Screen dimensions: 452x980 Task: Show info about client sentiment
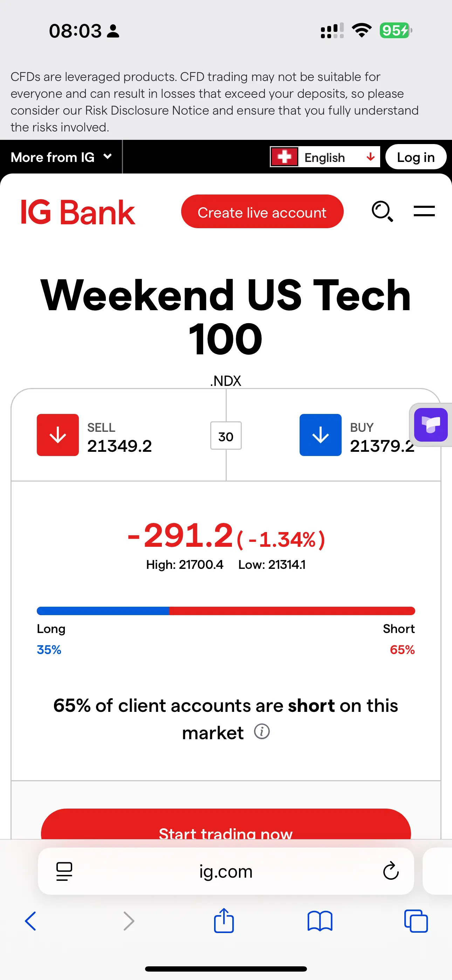(262, 731)
